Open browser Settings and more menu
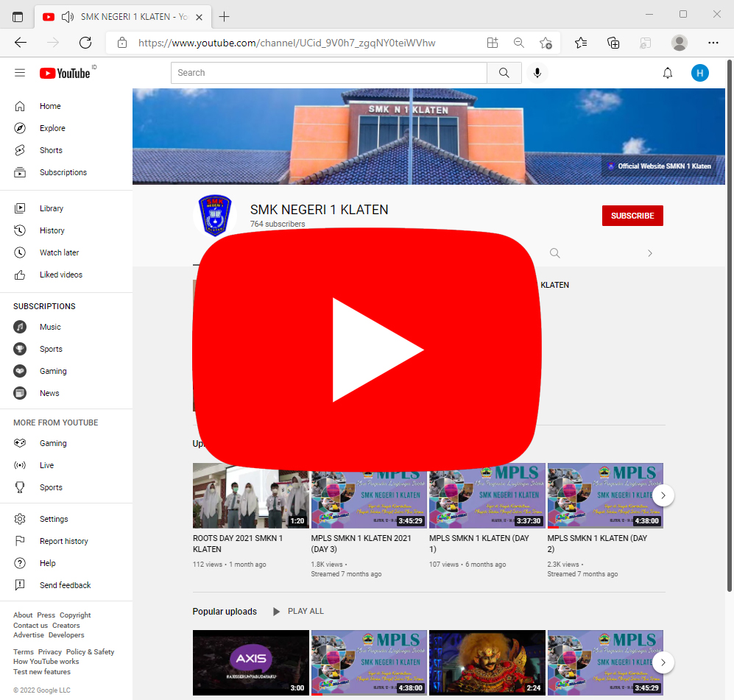The width and height of the screenshot is (734, 700). (713, 43)
